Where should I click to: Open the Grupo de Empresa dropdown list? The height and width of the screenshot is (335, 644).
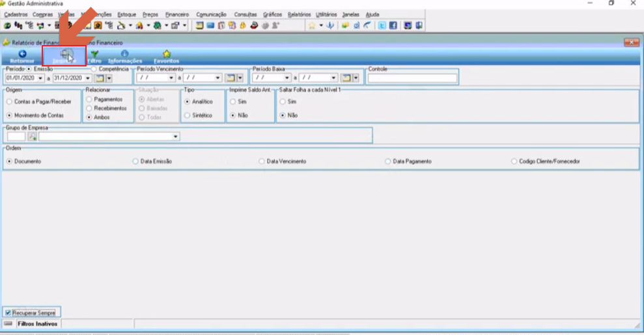click(175, 136)
